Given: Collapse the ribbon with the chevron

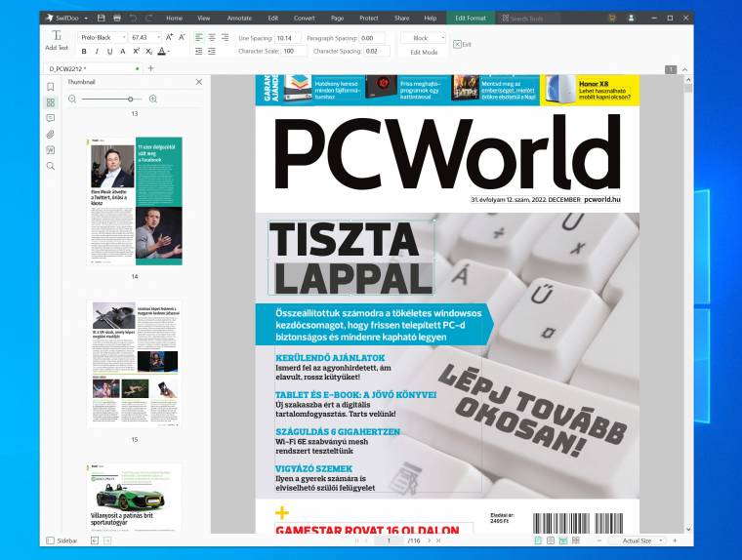Looking at the screenshot, I should point(684,69).
